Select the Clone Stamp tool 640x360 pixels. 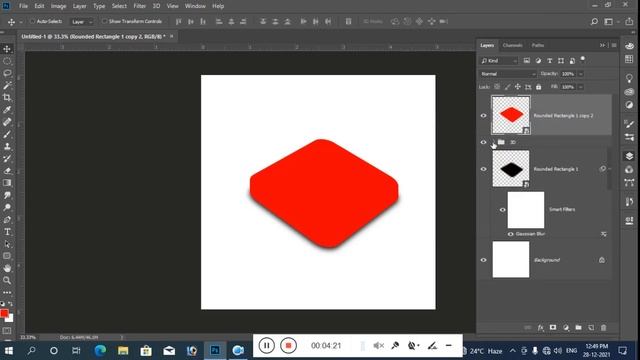coord(7,147)
